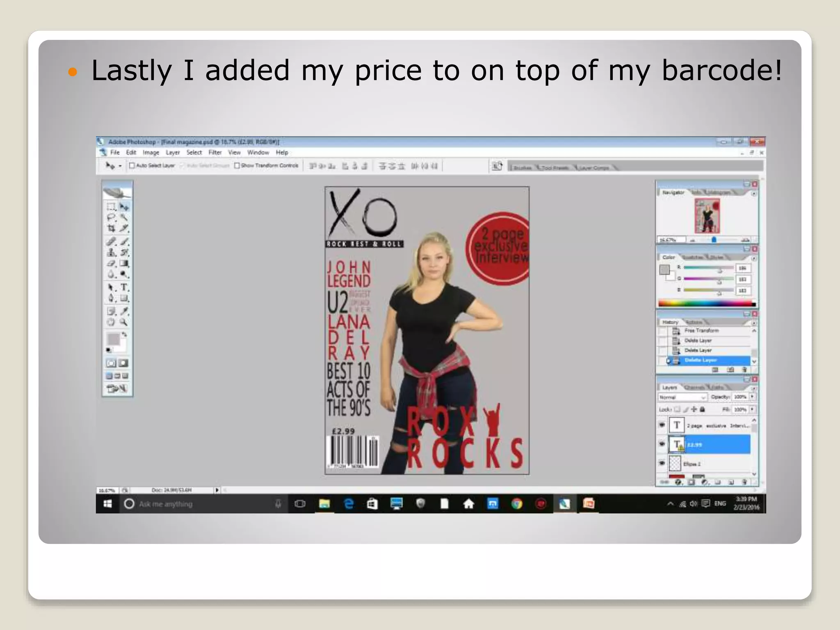The height and width of the screenshot is (630, 840).
Task: Switch to the Swatches tab
Action: [x=692, y=258]
